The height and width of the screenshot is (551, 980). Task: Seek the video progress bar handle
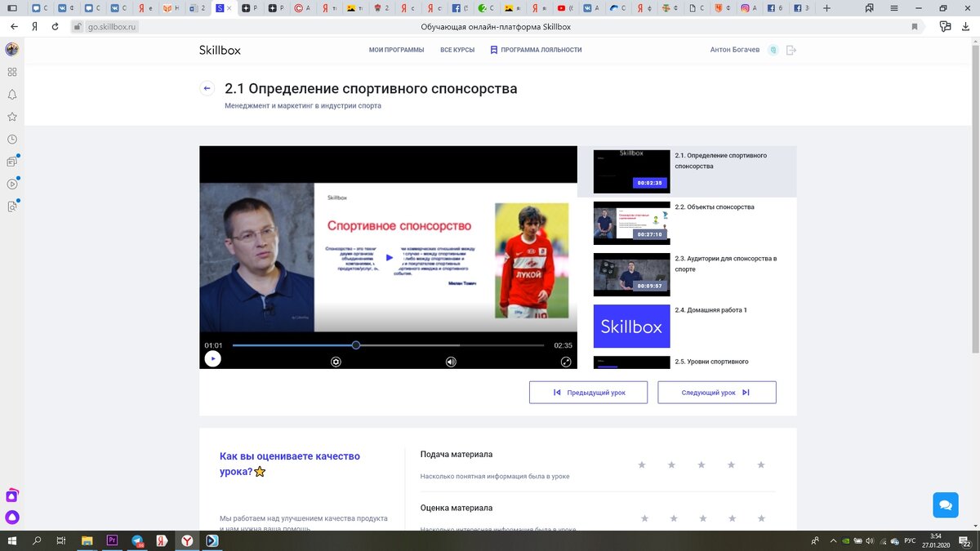tap(356, 345)
